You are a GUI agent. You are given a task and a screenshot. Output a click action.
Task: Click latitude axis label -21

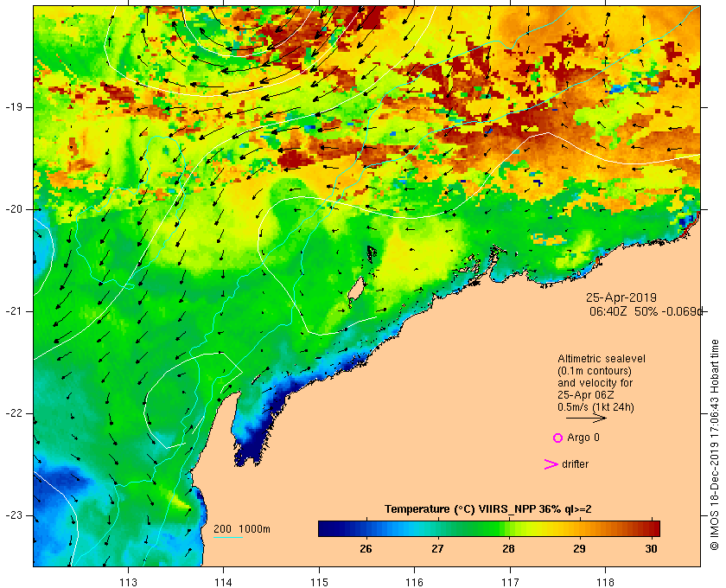click(x=14, y=311)
